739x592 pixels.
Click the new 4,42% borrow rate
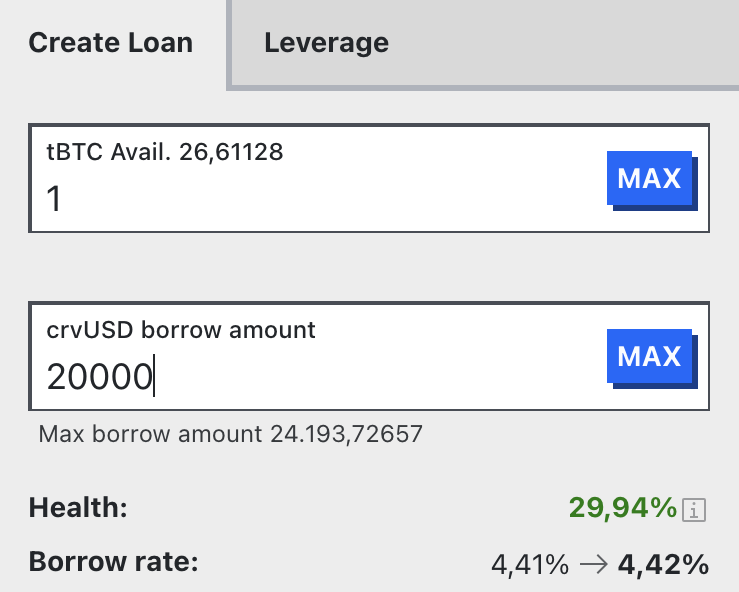pyautogui.click(x=663, y=565)
